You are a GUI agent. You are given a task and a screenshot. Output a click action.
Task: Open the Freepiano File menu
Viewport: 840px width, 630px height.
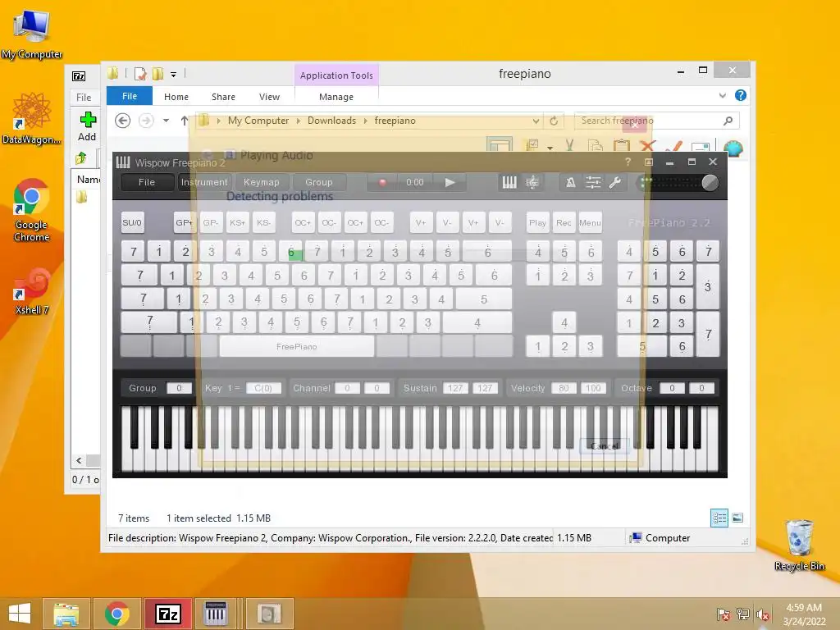[x=146, y=182]
